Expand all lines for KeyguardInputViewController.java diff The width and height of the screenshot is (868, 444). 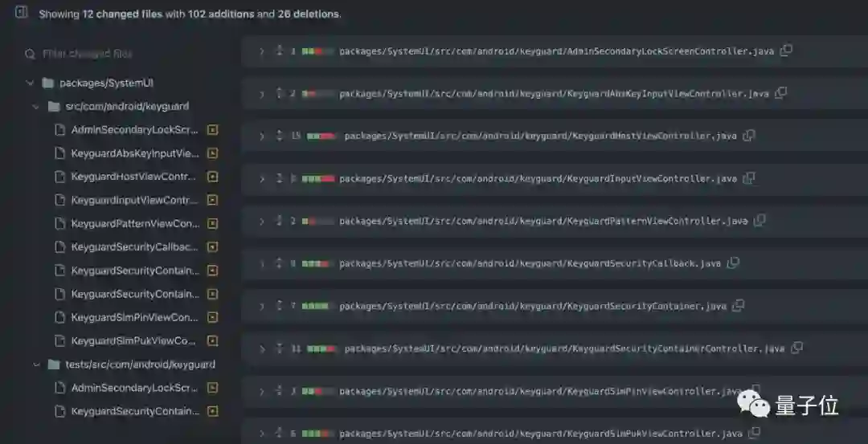279,178
